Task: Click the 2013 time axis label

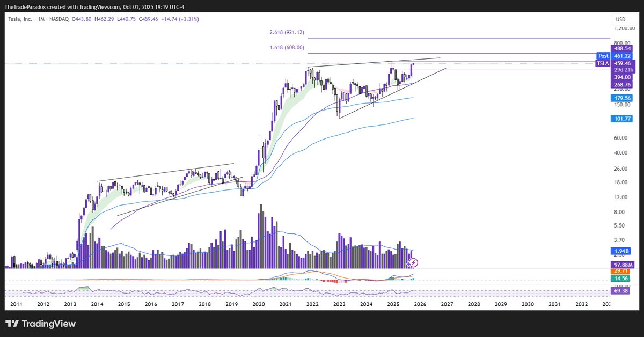Action: click(70, 304)
